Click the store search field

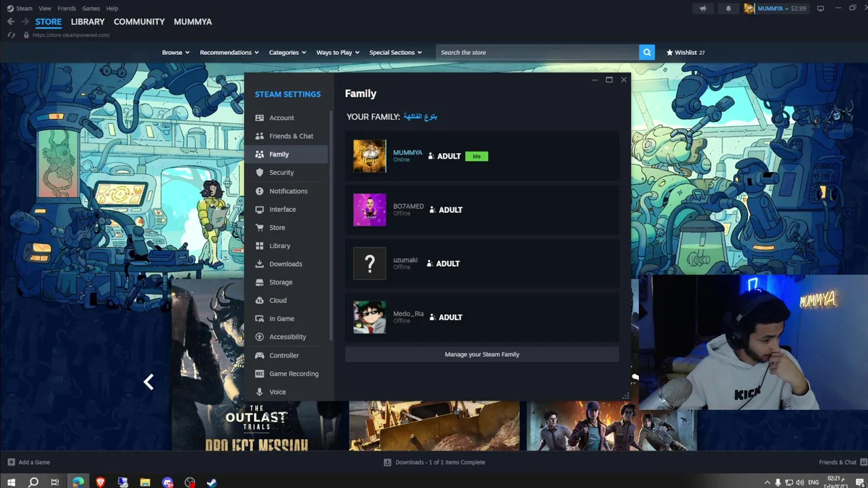(x=537, y=52)
